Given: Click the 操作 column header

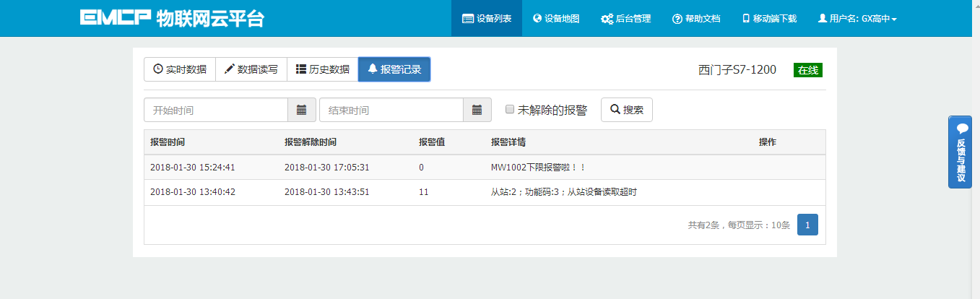Looking at the screenshot, I should click(x=768, y=142).
